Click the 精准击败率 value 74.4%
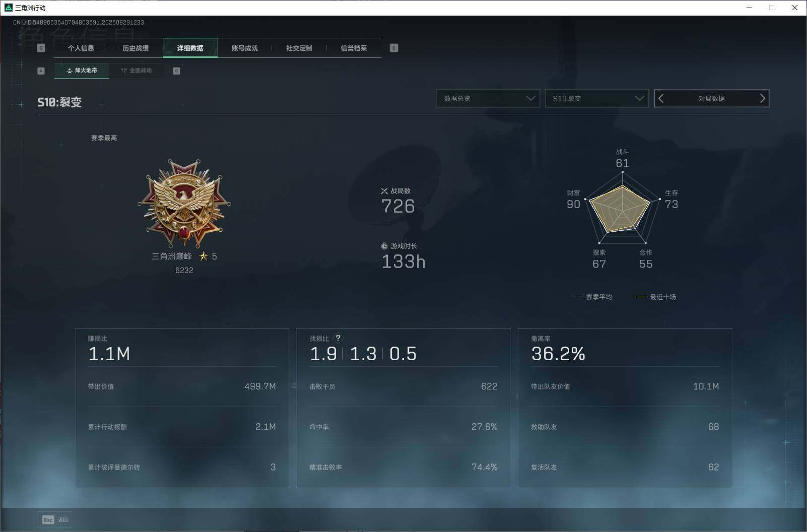 pyautogui.click(x=485, y=468)
